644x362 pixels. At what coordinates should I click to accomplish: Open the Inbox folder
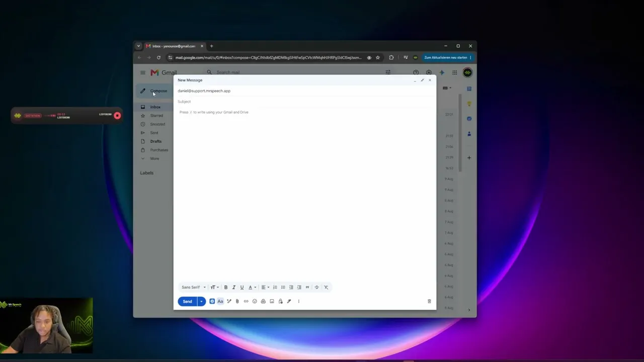coord(155,107)
